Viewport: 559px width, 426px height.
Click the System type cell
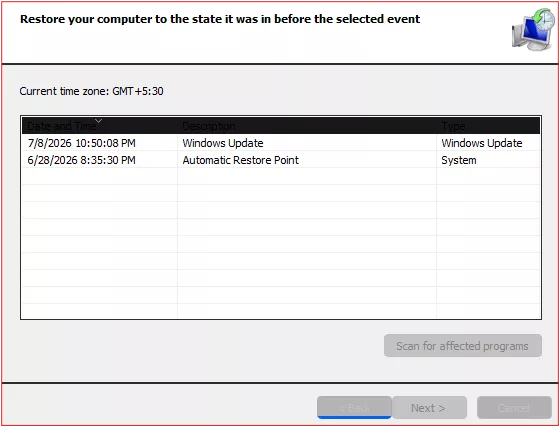click(x=458, y=160)
